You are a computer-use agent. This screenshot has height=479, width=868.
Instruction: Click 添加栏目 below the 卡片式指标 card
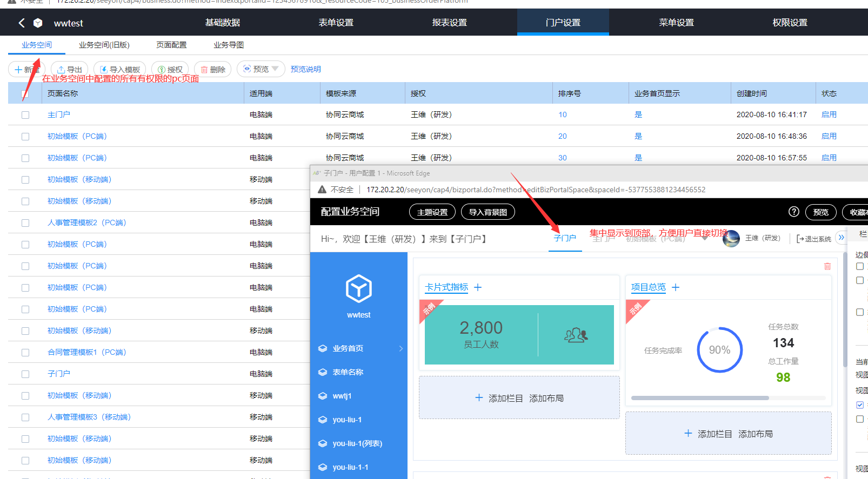(499, 398)
